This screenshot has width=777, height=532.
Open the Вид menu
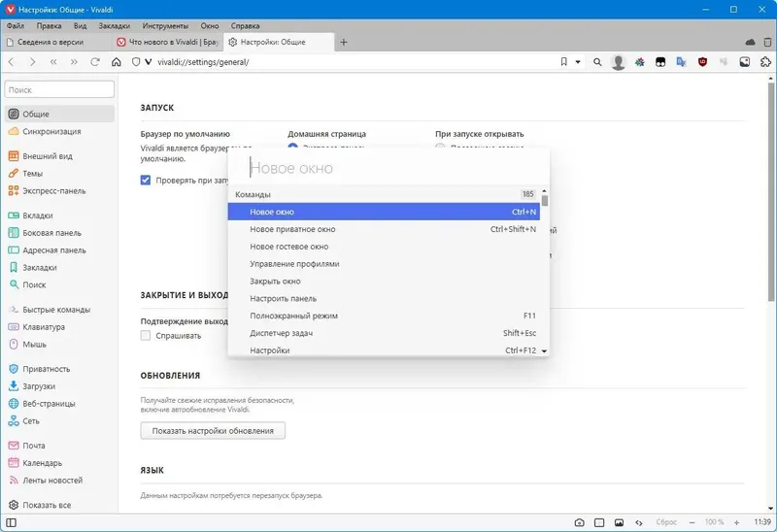81,26
